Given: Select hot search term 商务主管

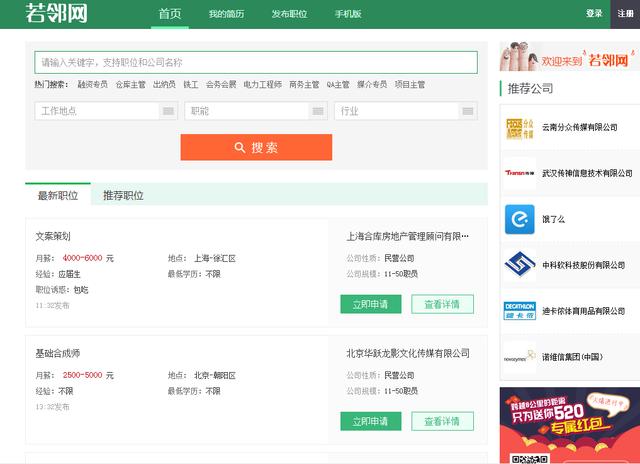Looking at the screenshot, I should [x=304, y=84].
